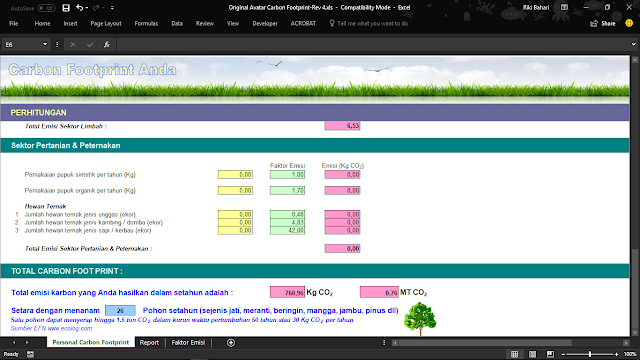Click the zoom in plus button
640x360 pixels.
(616, 354)
